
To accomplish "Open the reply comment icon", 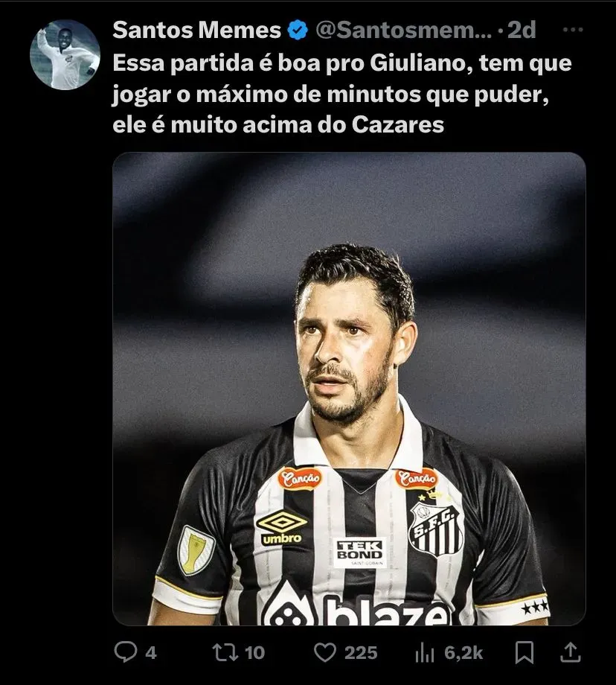I will (x=125, y=653).
